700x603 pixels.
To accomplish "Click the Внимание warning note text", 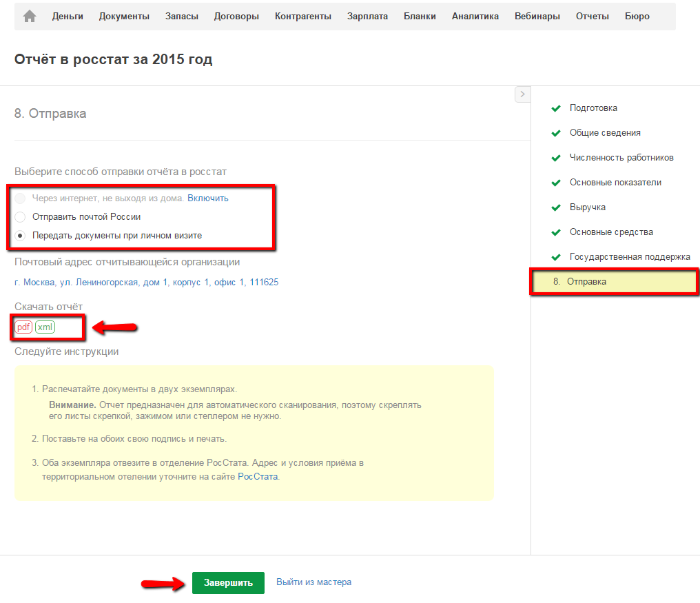I will point(235,411).
